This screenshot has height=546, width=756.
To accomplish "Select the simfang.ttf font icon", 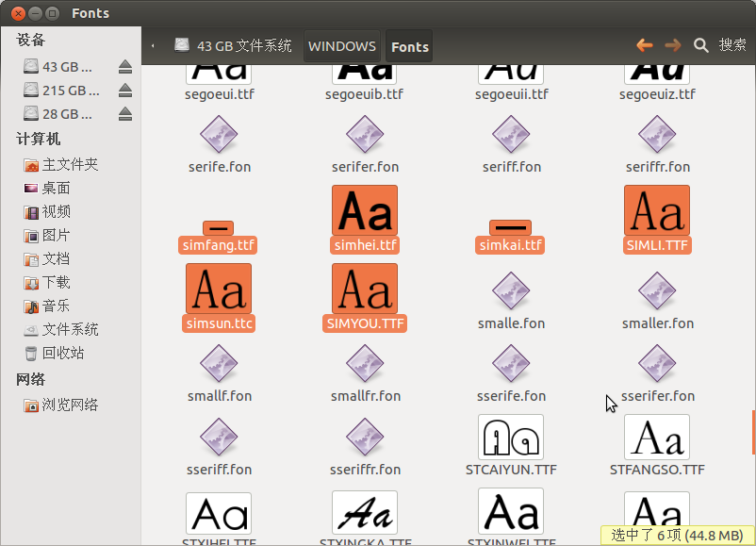I will (219, 227).
